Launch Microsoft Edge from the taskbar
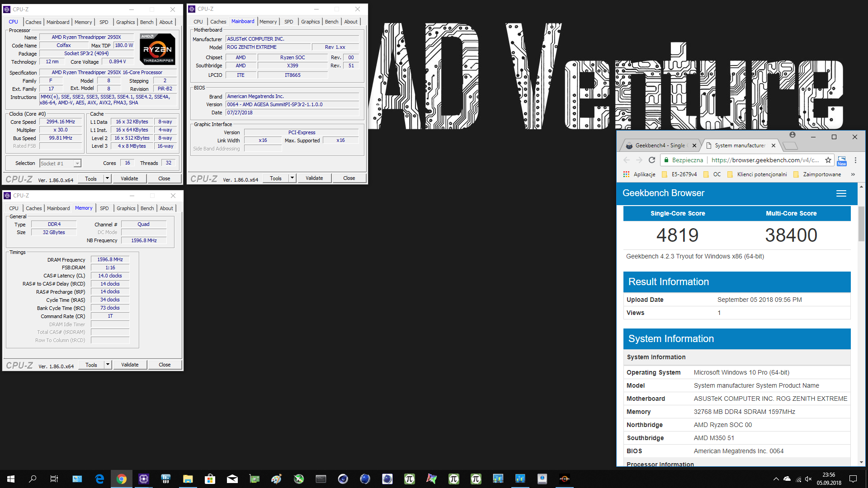868x488 pixels. point(99,479)
